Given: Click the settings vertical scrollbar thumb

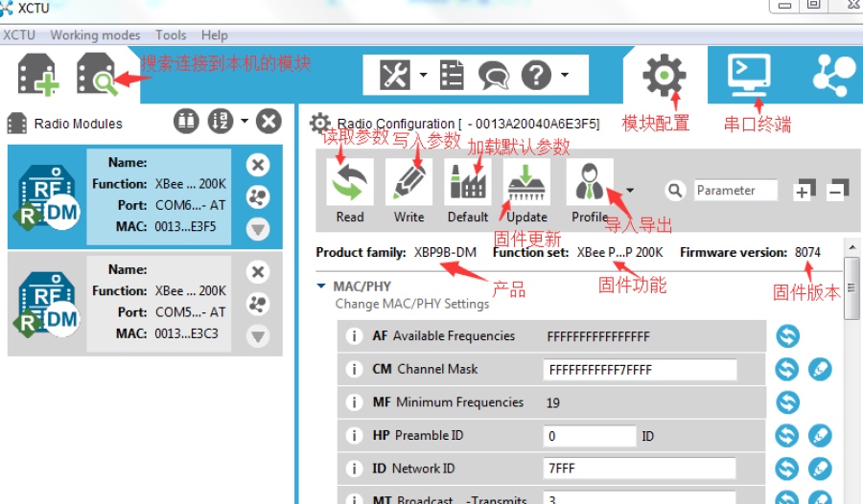Looking at the screenshot, I should (852, 287).
